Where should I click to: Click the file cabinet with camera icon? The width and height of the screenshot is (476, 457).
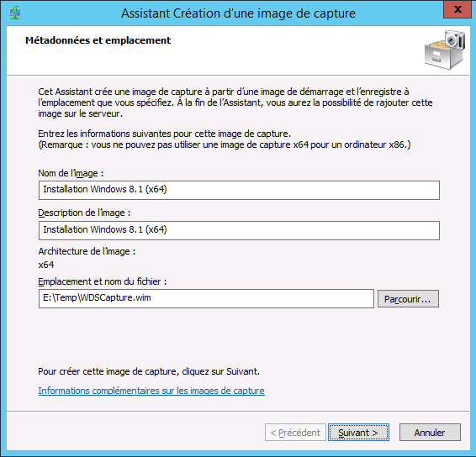point(445,50)
